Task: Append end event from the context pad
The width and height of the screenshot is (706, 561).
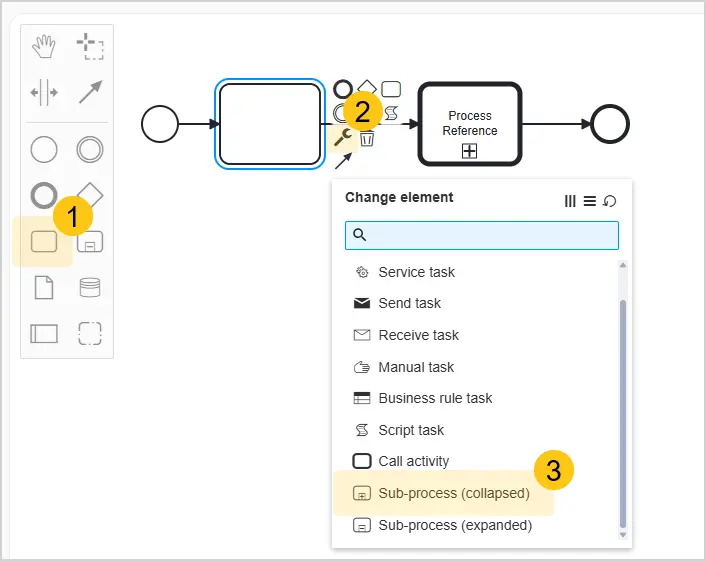Action: coord(343,89)
